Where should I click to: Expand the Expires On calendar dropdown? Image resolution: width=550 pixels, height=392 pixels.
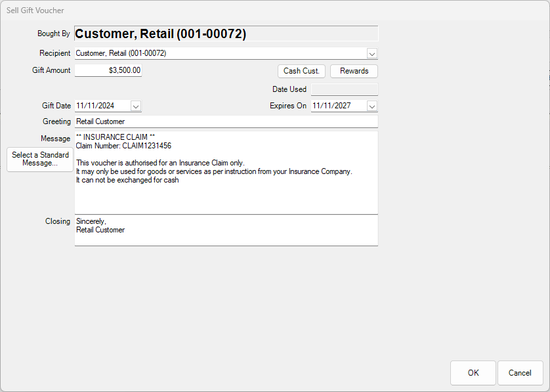pyautogui.click(x=372, y=106)
